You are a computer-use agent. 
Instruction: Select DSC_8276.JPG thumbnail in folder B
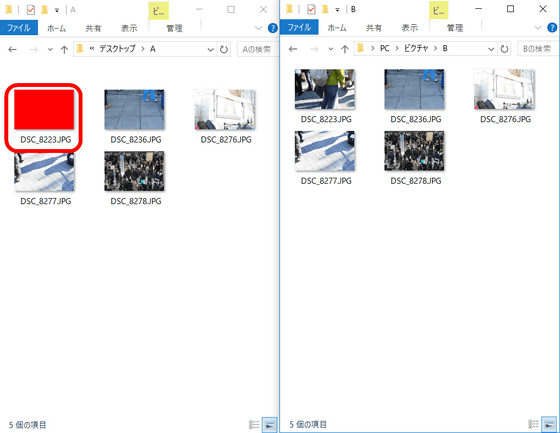[x=504, y=89]
